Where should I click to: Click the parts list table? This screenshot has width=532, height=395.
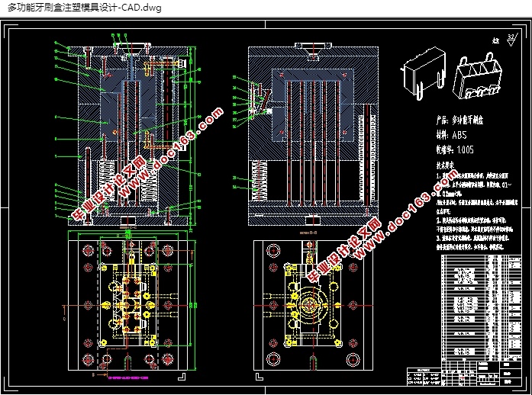[481, 307]
